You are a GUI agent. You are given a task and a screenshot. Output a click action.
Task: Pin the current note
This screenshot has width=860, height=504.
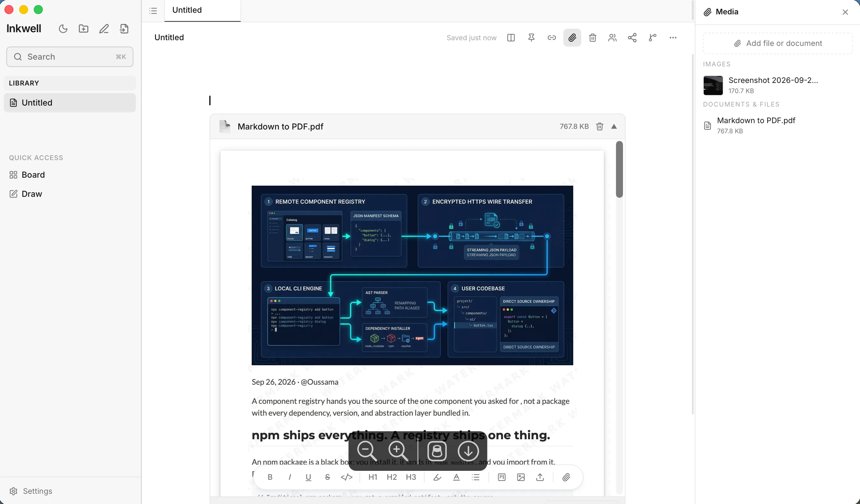(x=531, y=38)
